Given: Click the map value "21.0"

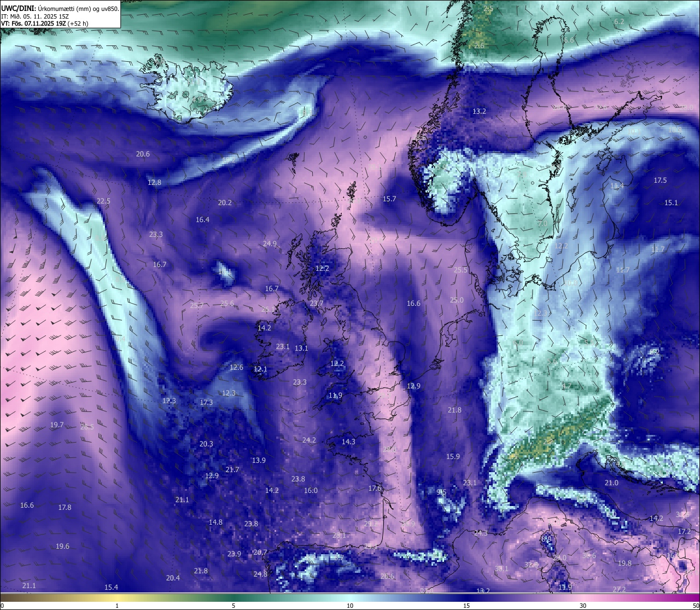Looking at the screenshot, I should pyautogui.click(x=611, y=483).
